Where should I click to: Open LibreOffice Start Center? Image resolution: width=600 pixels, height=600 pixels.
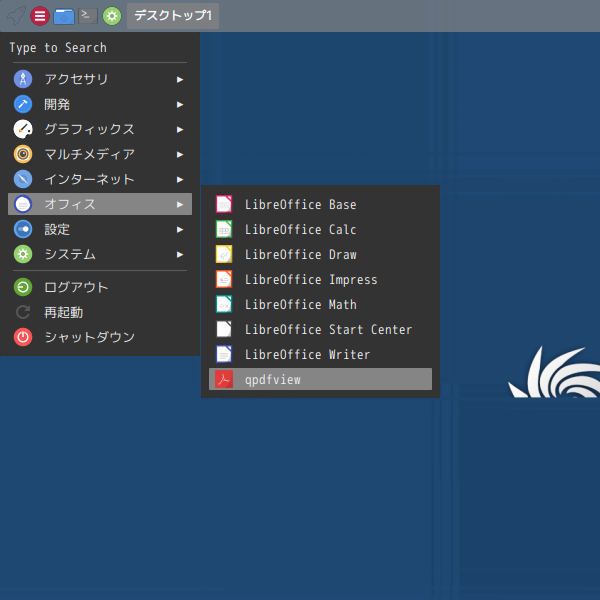point(320,329)
